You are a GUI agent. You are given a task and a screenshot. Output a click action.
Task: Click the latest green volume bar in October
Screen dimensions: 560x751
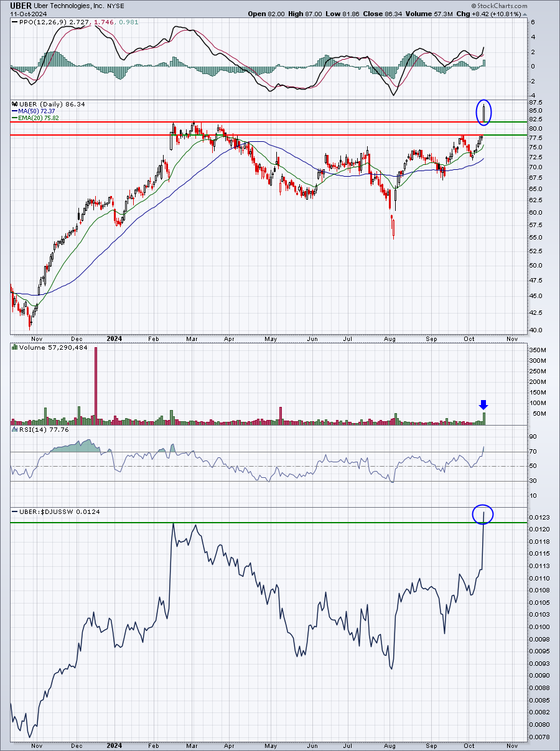pyautogui.click(x=484, y=418)
